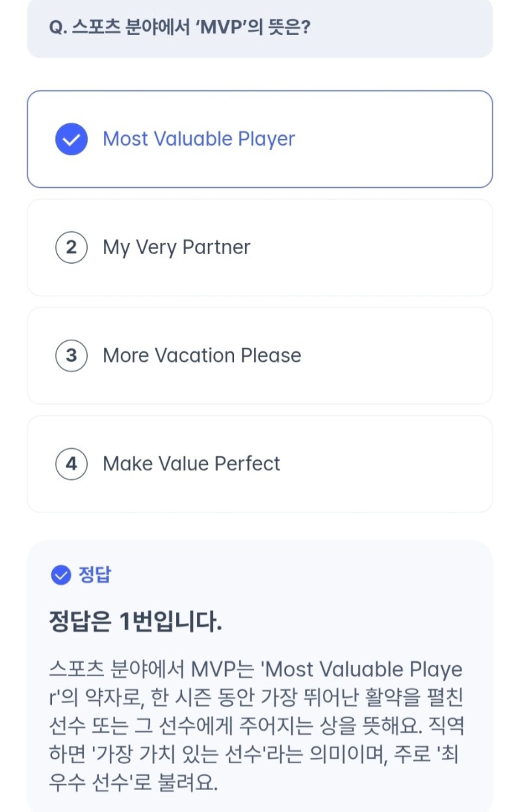Image resolution: width=520 pixels, height=812 pixels.
Task: Click the blue 정답 label
Action: [95, 575]
